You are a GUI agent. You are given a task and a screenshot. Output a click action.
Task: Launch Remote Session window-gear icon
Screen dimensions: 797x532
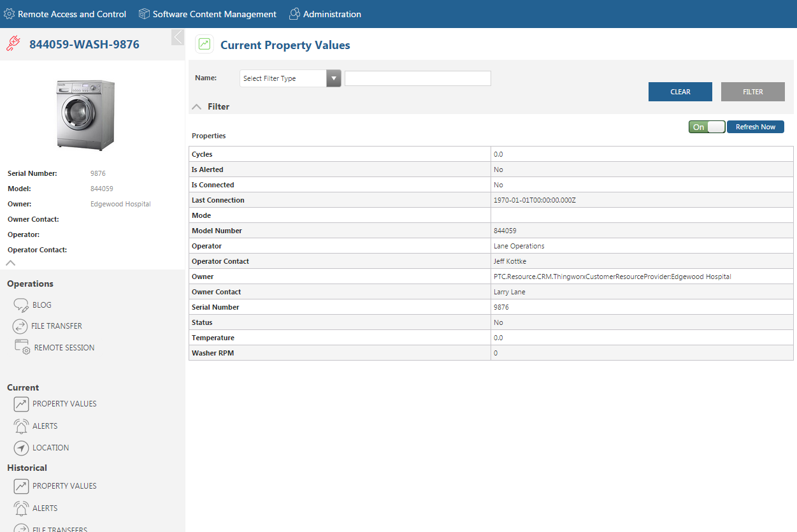click(x=22, y=347)
